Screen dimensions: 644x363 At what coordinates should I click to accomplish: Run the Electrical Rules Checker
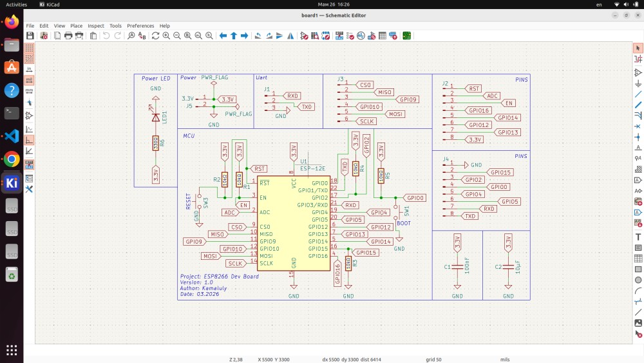pyautogui.click(x=350, y=35)
